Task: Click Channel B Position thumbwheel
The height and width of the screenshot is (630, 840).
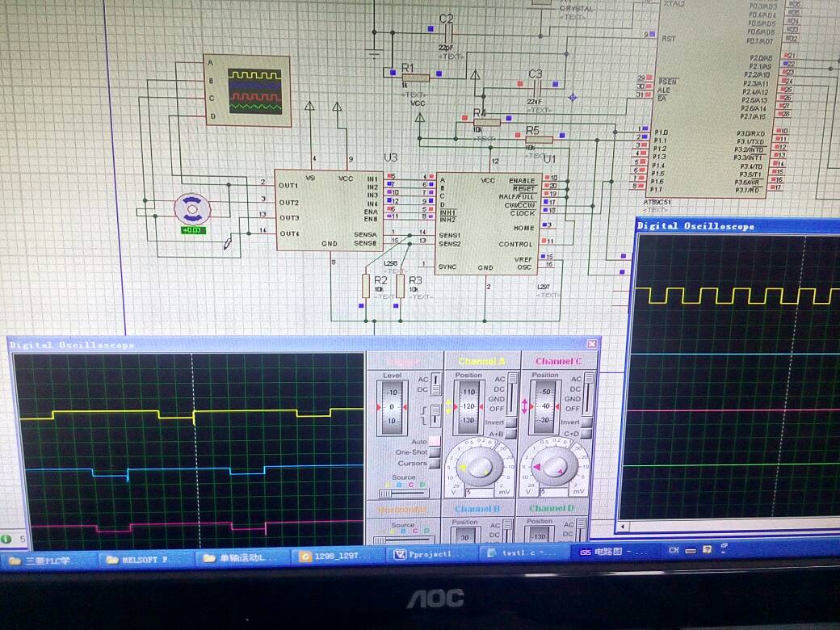Action: coord(464,535)
